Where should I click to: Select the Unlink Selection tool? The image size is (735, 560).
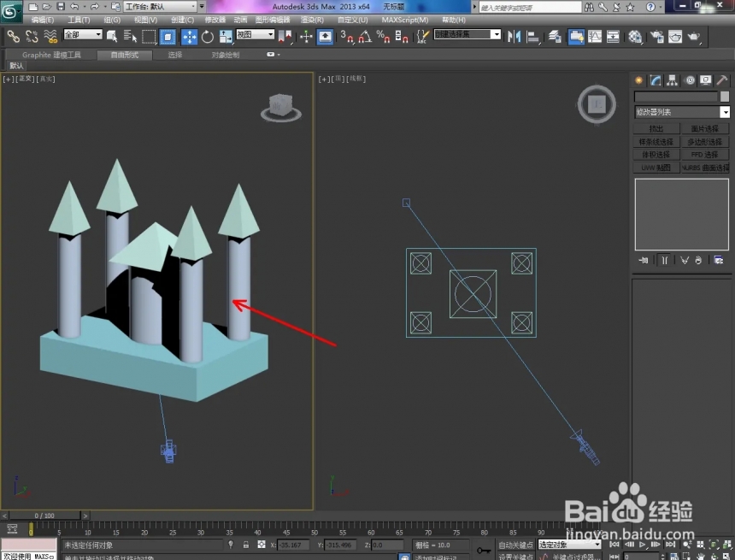32,36
